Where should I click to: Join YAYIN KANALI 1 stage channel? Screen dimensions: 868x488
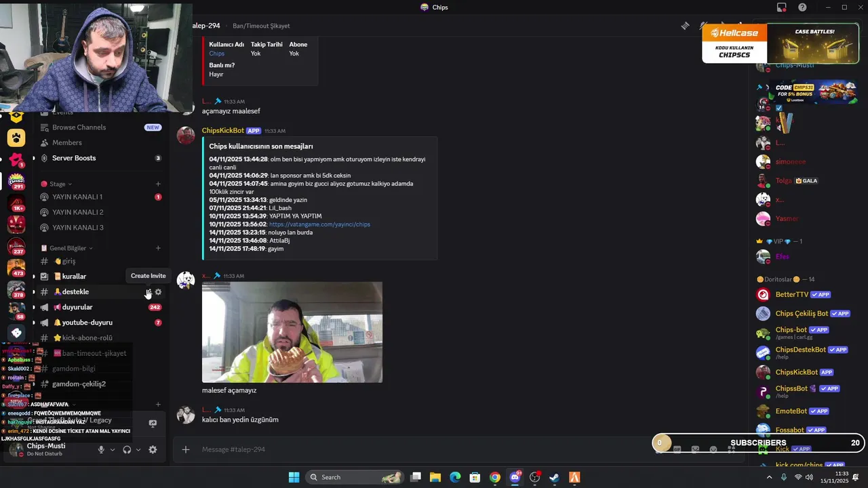[x=77, y=197]
